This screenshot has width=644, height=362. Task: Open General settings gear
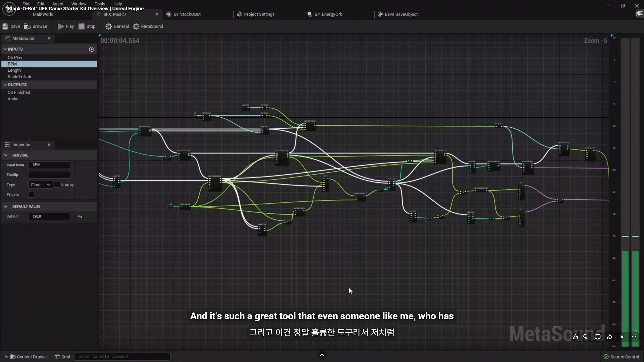click(x=117, y=26)
